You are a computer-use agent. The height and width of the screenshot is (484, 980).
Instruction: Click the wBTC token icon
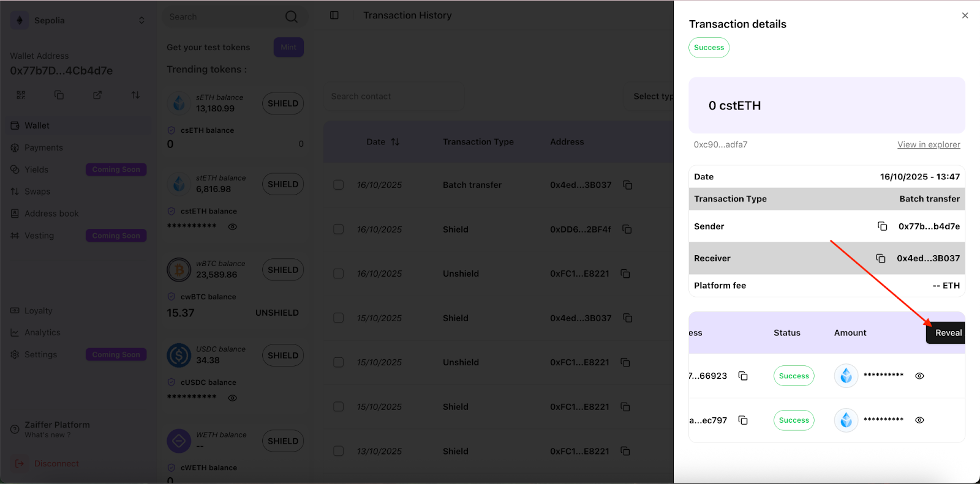coord(179,269)
